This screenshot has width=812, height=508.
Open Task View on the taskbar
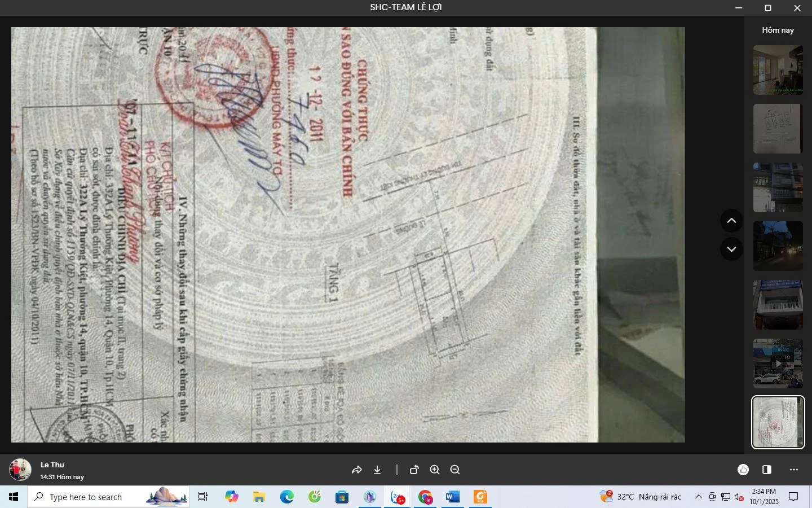click(203, 497)
